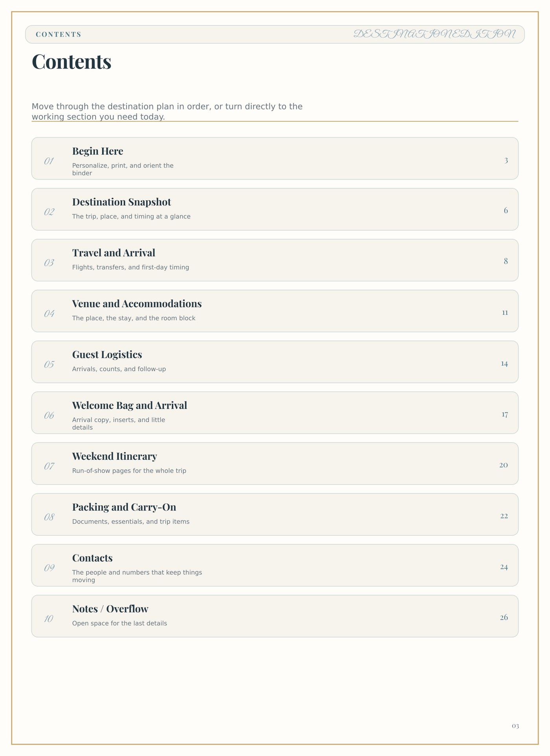
Task: Click page number 11 for Venue section
Action: 505,313
